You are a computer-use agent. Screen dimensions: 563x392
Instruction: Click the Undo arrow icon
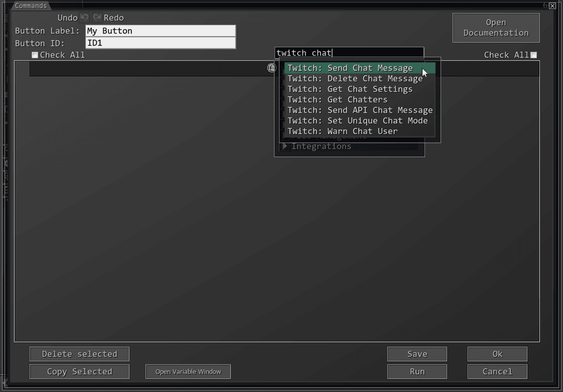(x=84, y=18)
